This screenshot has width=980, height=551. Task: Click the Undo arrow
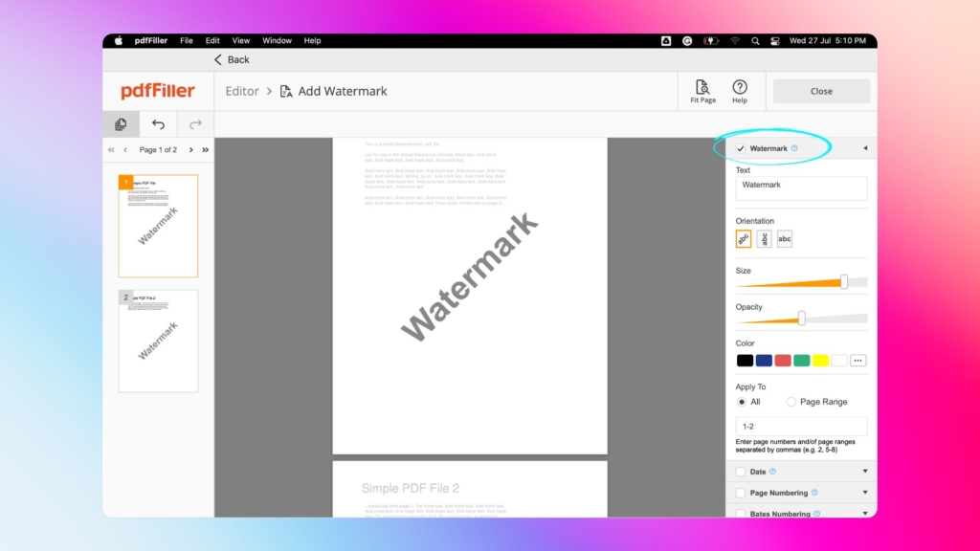(158, 124)
